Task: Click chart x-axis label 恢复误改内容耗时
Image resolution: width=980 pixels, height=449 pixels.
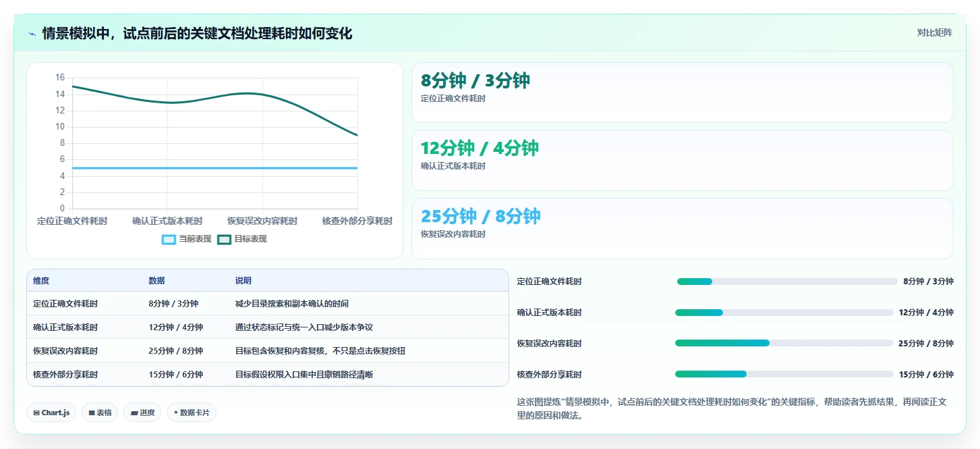Action: pyautogui.click(x=262, y=221)
